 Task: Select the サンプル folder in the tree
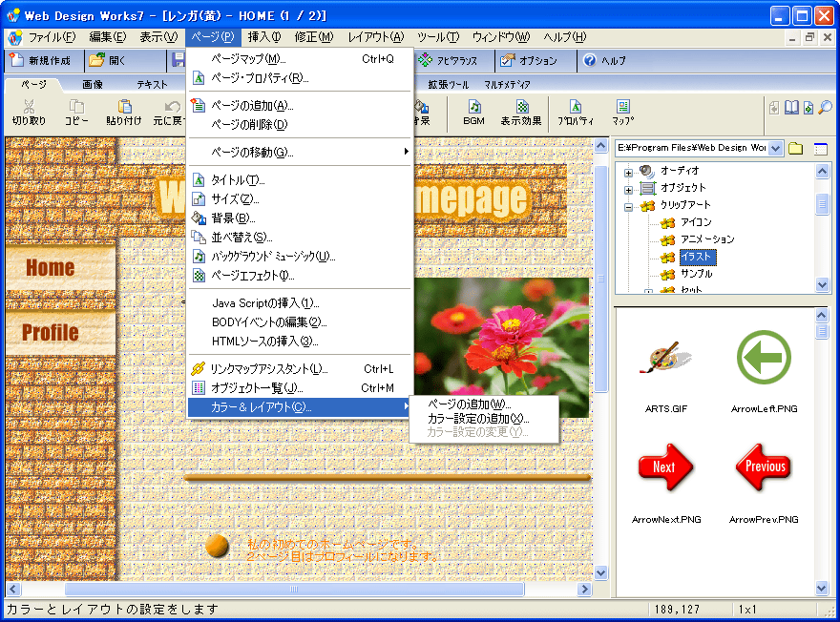point(697,274)
